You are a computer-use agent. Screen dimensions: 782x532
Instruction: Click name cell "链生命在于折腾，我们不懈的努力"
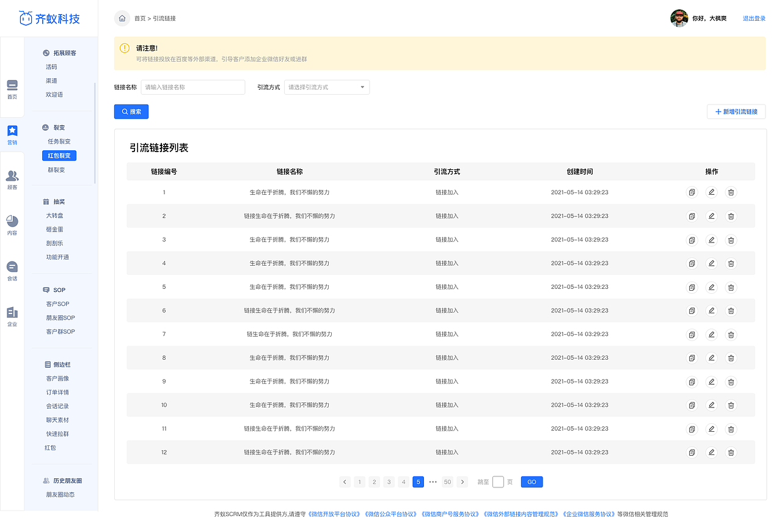pos(290,334)
